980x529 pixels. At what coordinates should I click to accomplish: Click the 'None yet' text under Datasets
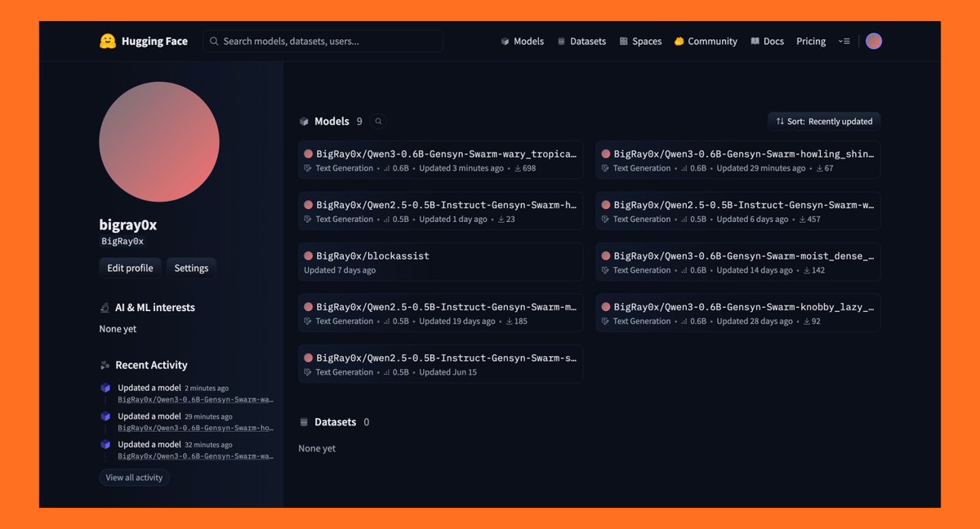[317, 448]
